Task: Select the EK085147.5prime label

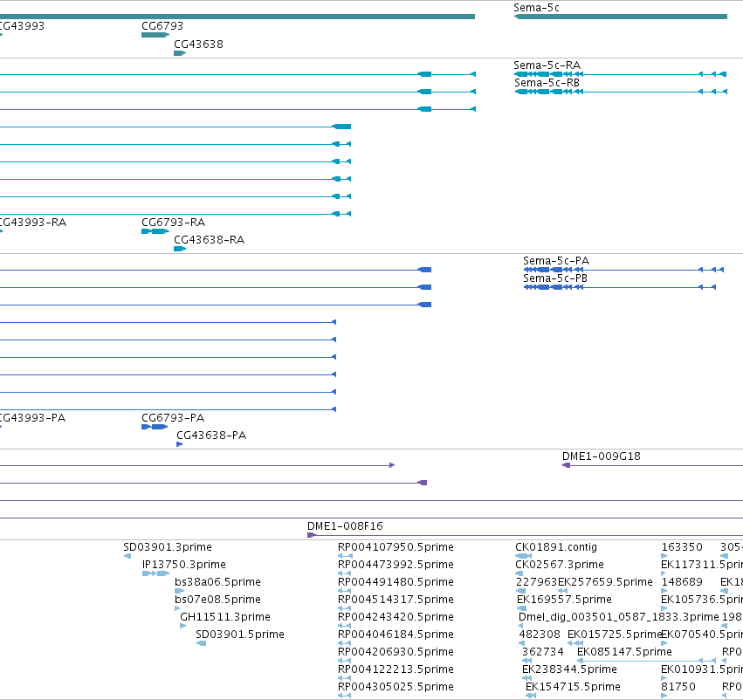Action: coord(624,652)
